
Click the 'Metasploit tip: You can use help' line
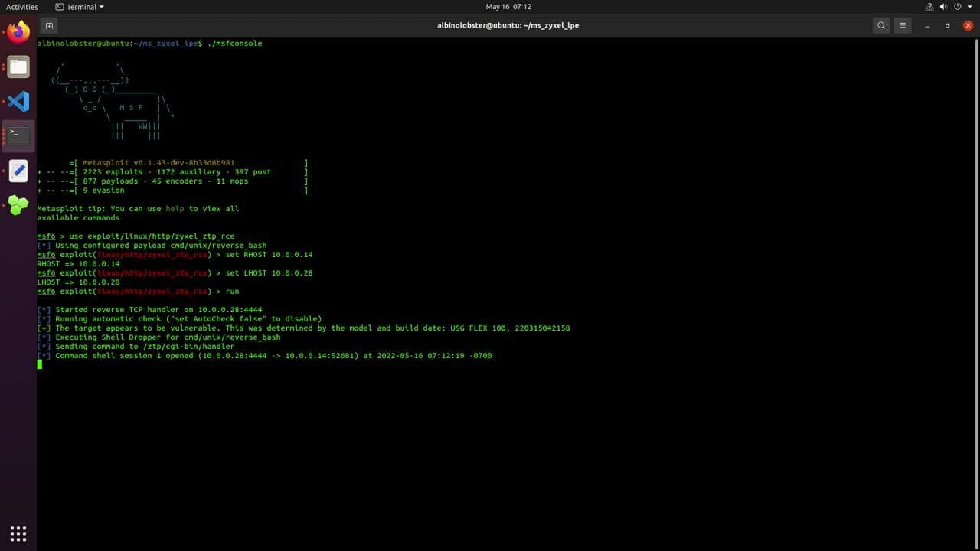pos(138,209)
